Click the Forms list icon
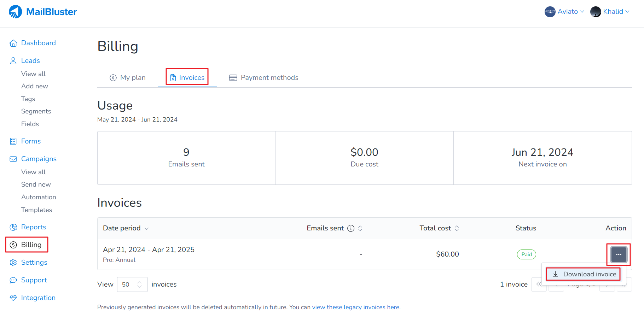Viewport: 644px width, 323px height. [x=13, y=141]
